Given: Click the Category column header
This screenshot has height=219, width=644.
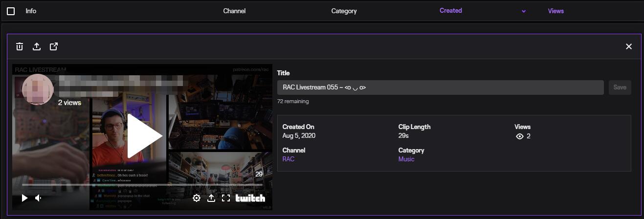Looking at the screenshot, I should pos(344,11).
